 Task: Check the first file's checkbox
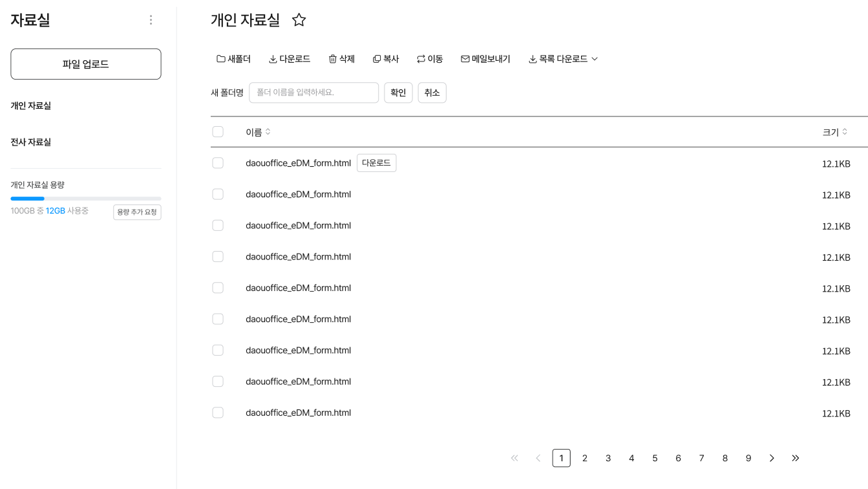(x=218, y=163)
